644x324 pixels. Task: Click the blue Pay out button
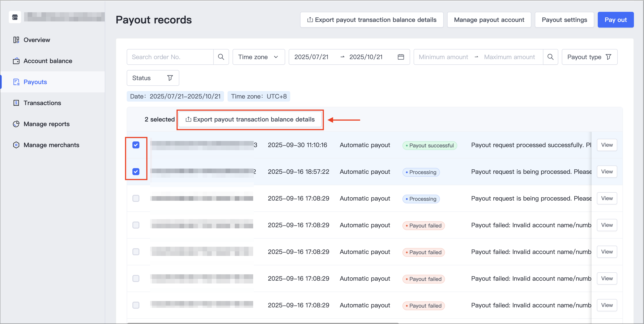[x=615, y=20]
